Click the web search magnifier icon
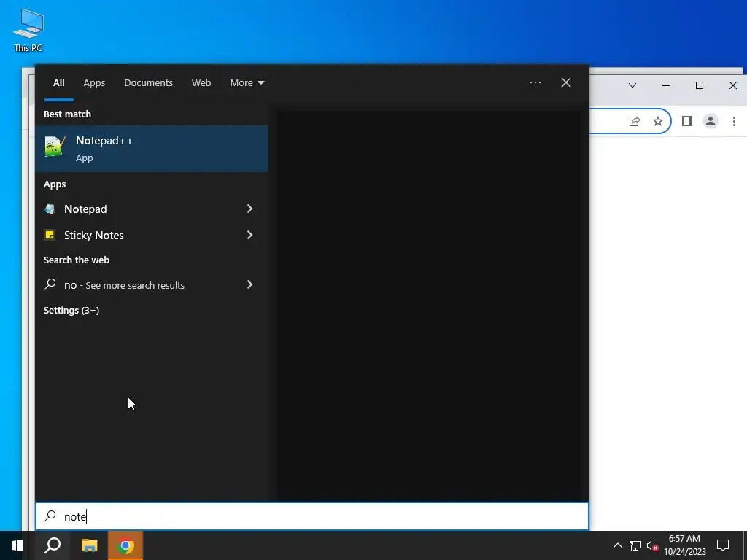 tap(50, 285)
